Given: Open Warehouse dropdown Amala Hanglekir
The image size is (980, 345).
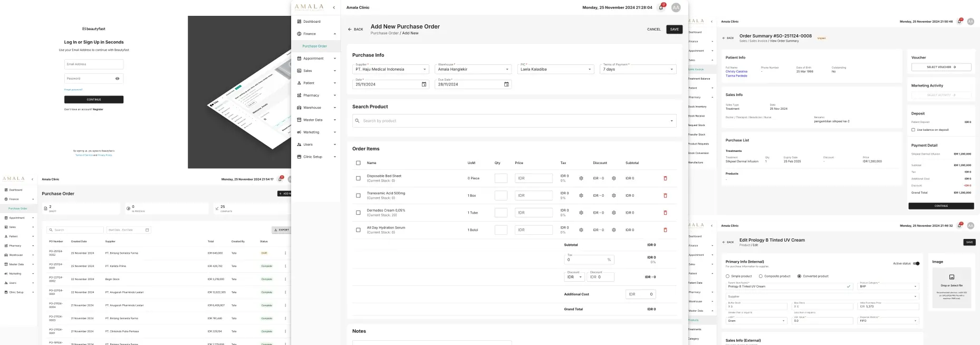Looking at the screenshot, I should click(x=473, y=69).
